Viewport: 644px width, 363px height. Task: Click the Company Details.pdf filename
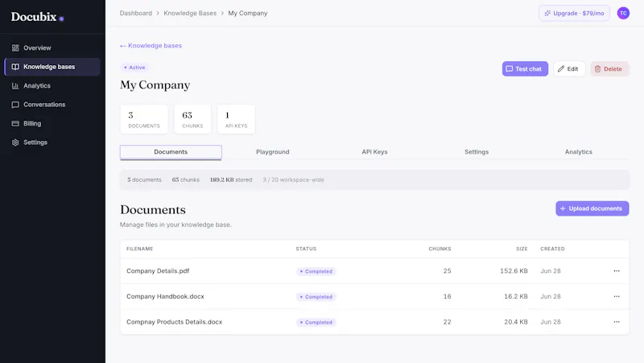[158, 271]
